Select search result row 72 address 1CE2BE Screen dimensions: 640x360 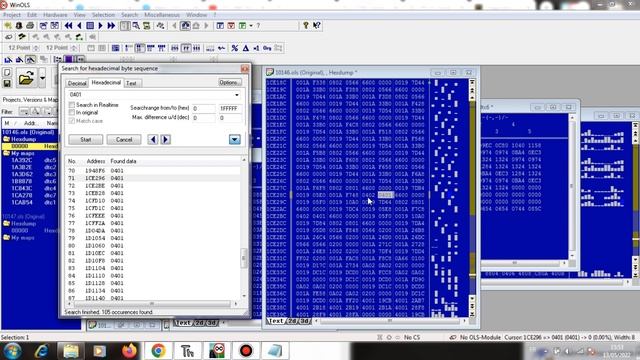153,186
